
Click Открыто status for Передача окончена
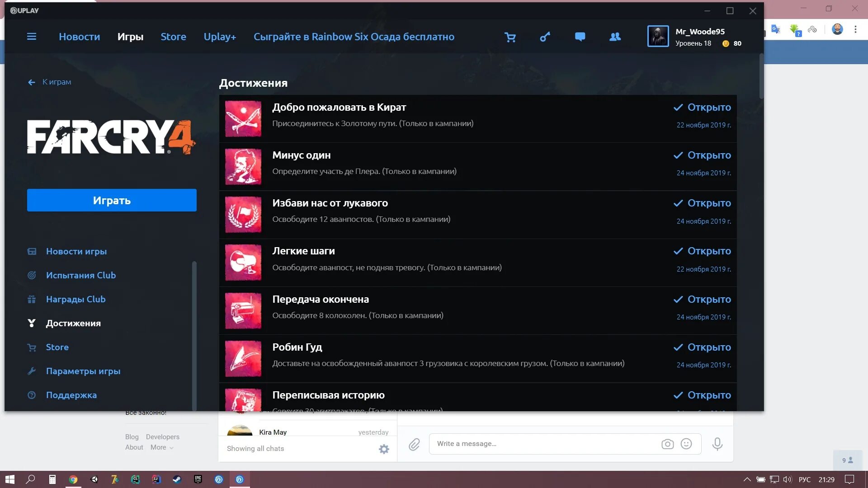(x=702, y=299)
